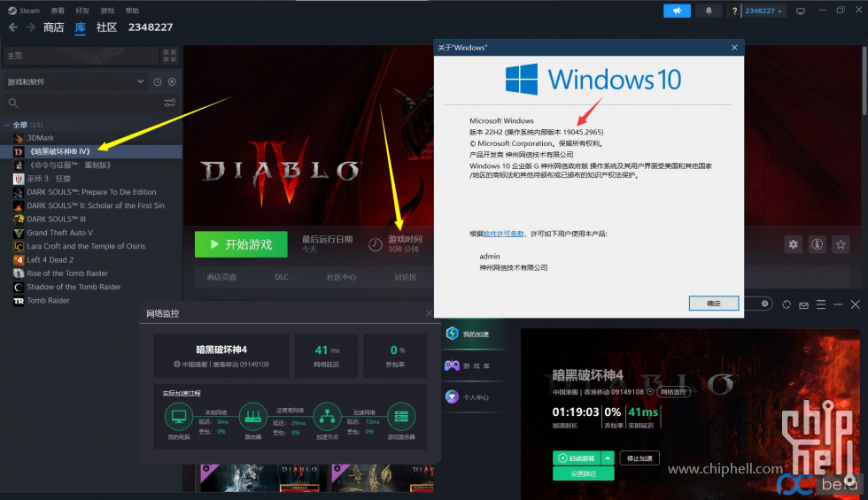Open game settings gear icon
This screenshot has width=868, height=500.
[x=794, y=244]
